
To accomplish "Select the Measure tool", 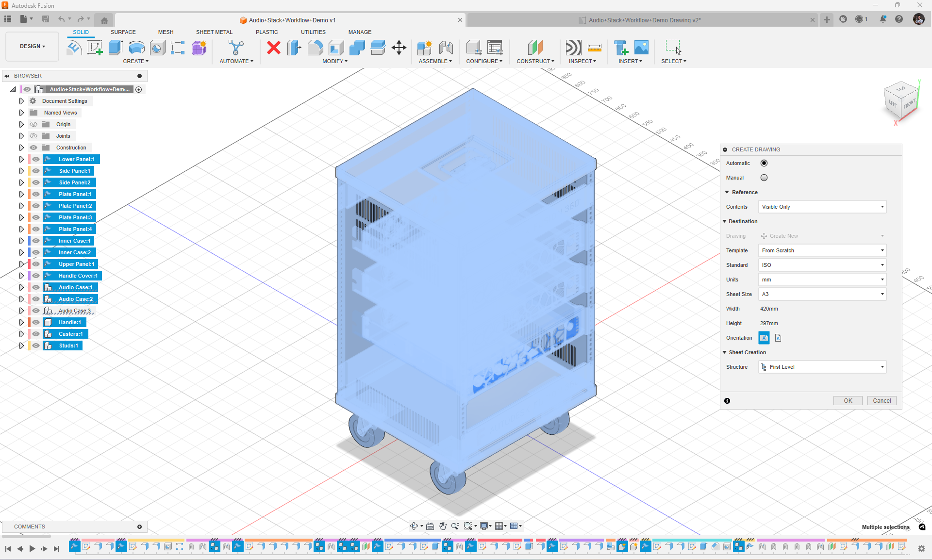I will tap(595, 48).
